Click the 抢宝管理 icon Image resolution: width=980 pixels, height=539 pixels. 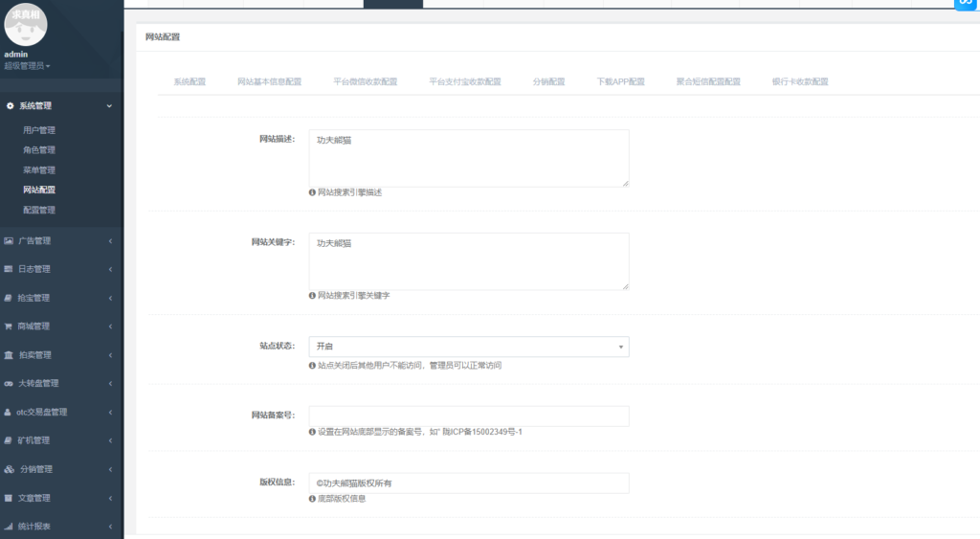[8, 298]
